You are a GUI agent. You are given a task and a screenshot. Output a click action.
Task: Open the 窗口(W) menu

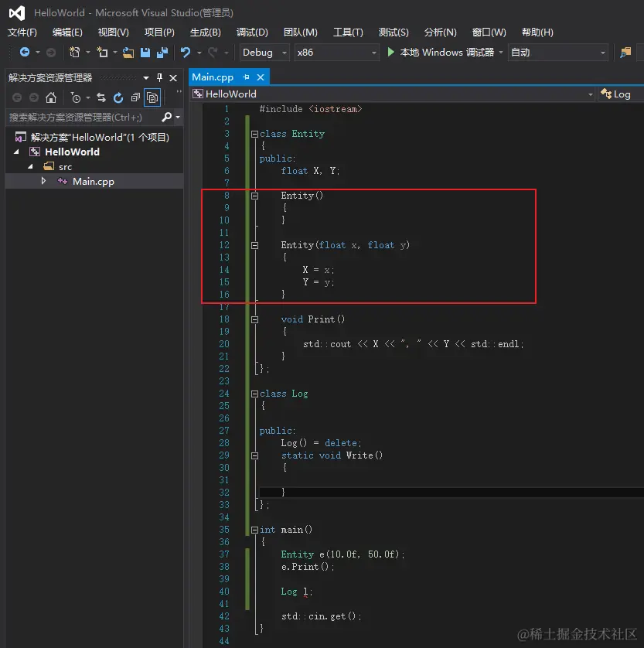489,32
